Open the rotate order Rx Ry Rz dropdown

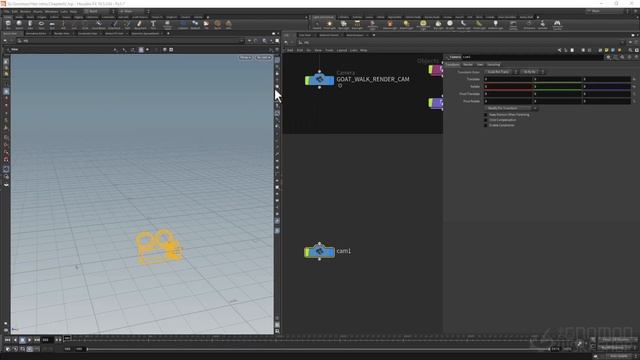coord(532,72)
